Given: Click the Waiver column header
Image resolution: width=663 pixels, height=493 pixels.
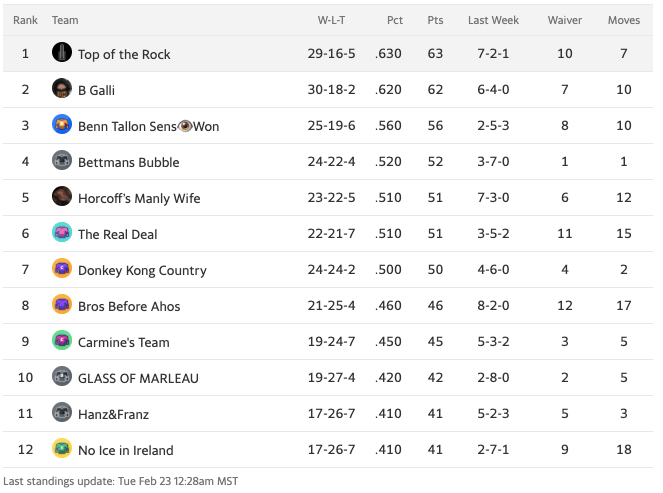Looking at the screenshot, I should (565, 20).
